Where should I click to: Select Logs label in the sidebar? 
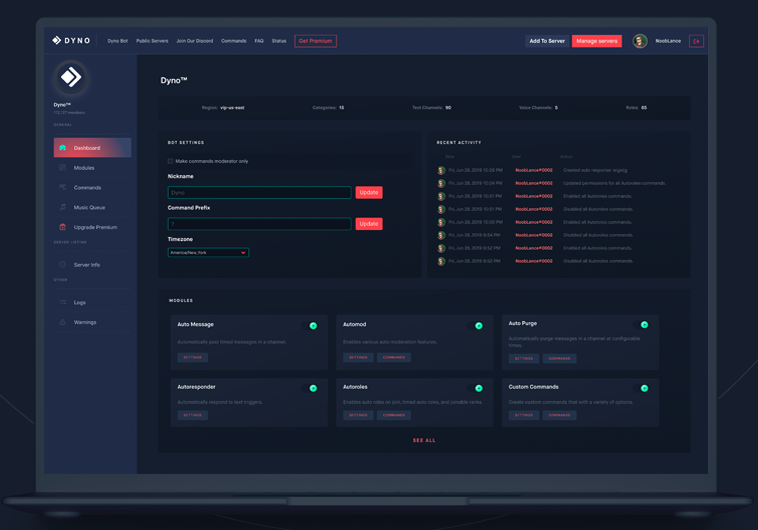tap(80, 303)
